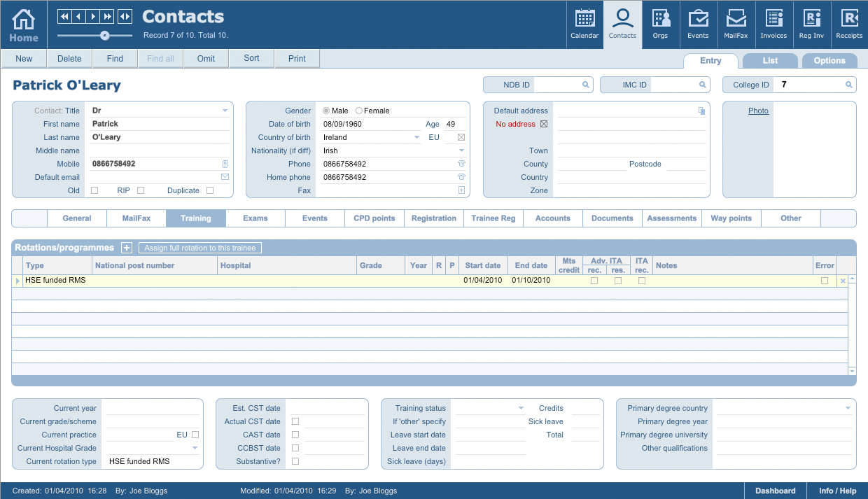
Task: Click the Delete button
Action: point(69,59)
